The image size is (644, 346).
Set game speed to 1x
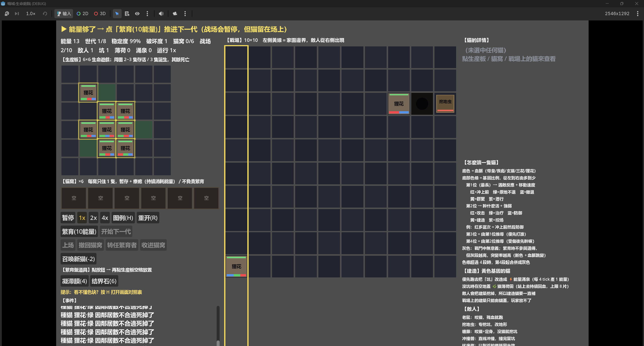[82, 218]
